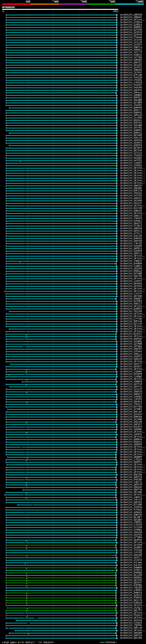The image size is (146, 644).
Task: Select the UniRef100_Q4PM31 label
Action: (131, 339)
